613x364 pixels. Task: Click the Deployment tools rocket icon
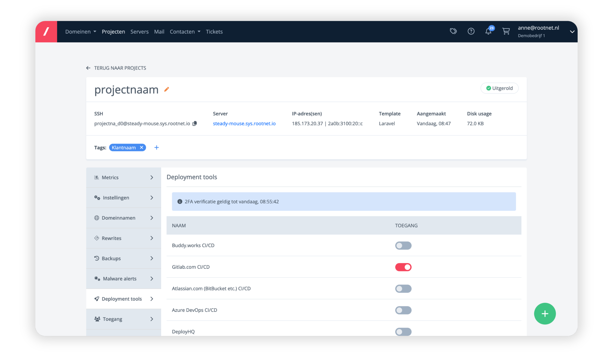[x=97, y=299]
